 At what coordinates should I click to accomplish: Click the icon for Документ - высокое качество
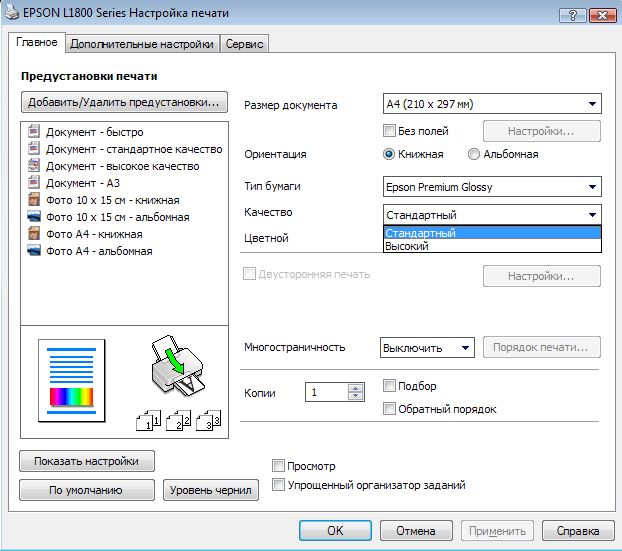click(x=34, y=165)
